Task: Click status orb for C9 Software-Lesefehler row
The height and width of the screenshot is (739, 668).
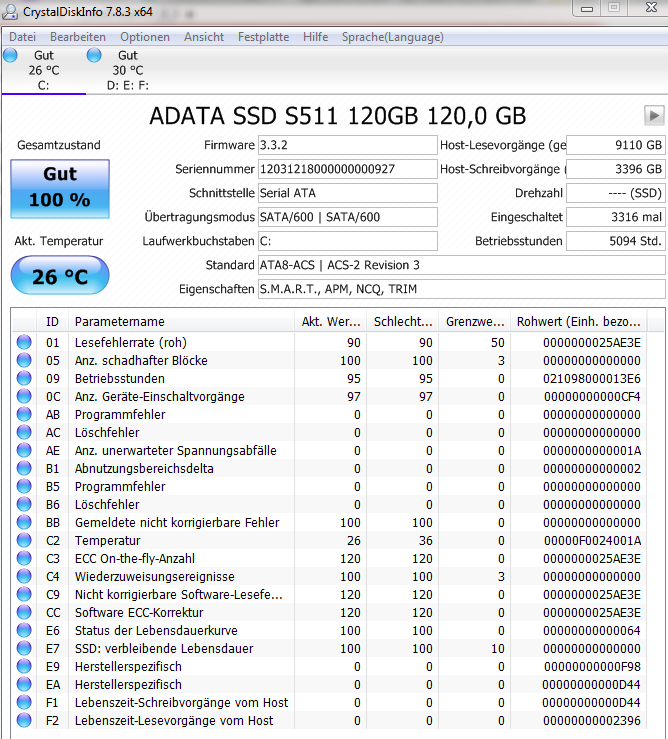Action: pyautogui.click(x=24, y=594)
